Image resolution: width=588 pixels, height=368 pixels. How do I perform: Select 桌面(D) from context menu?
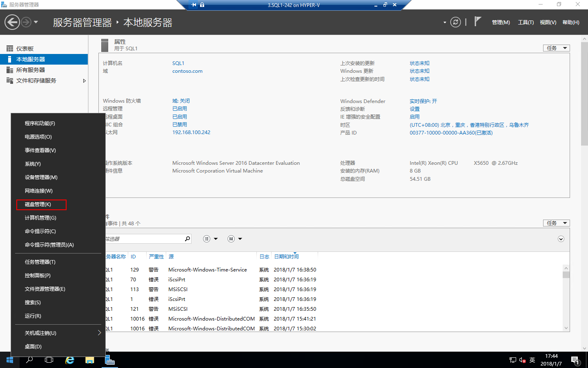pos(58,347)
